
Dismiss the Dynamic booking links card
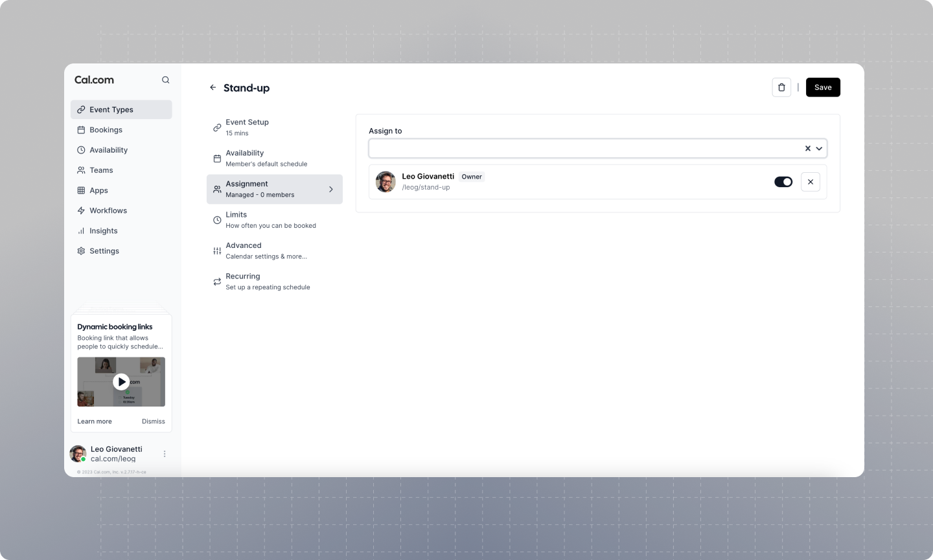[x=154, y=421]
